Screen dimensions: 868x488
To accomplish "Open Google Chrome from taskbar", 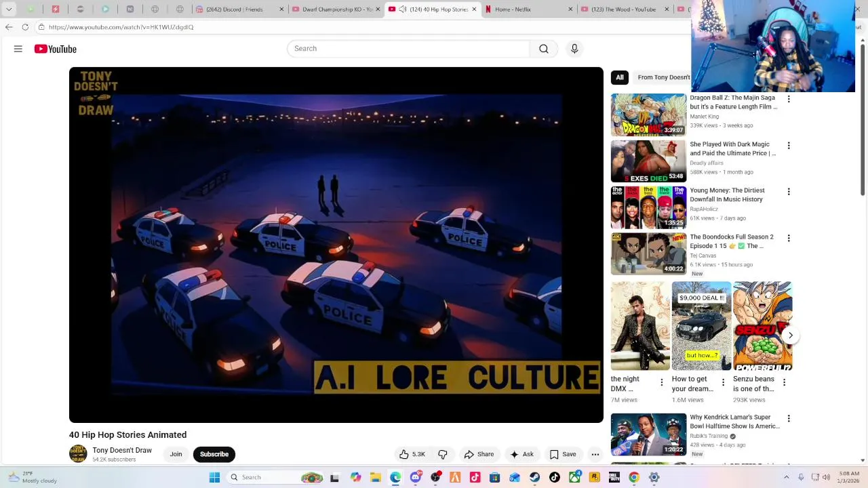I will (x=634, y=477).
